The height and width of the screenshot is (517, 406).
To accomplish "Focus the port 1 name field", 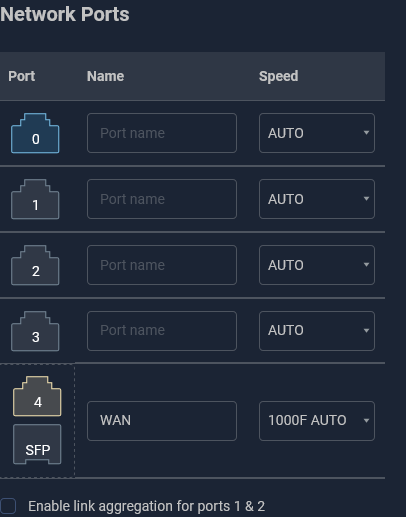I will click(162, 199).
